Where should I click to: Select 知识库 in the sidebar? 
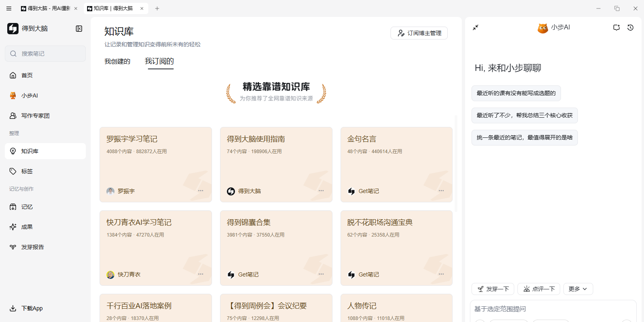[x=45, y=151]
